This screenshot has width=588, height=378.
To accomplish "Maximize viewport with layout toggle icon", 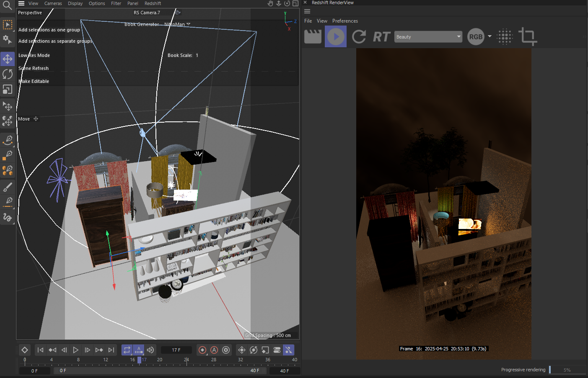I will click(295, 3).
